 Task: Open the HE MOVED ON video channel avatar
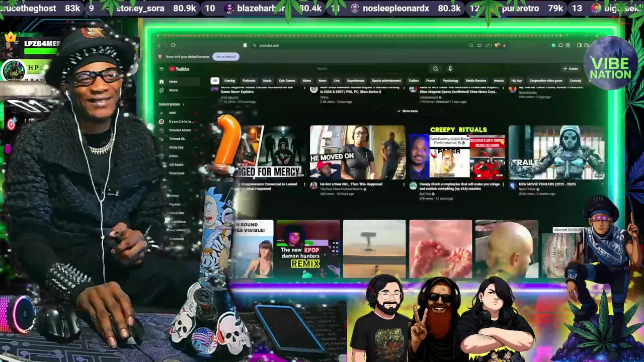[x=313, y=186]
